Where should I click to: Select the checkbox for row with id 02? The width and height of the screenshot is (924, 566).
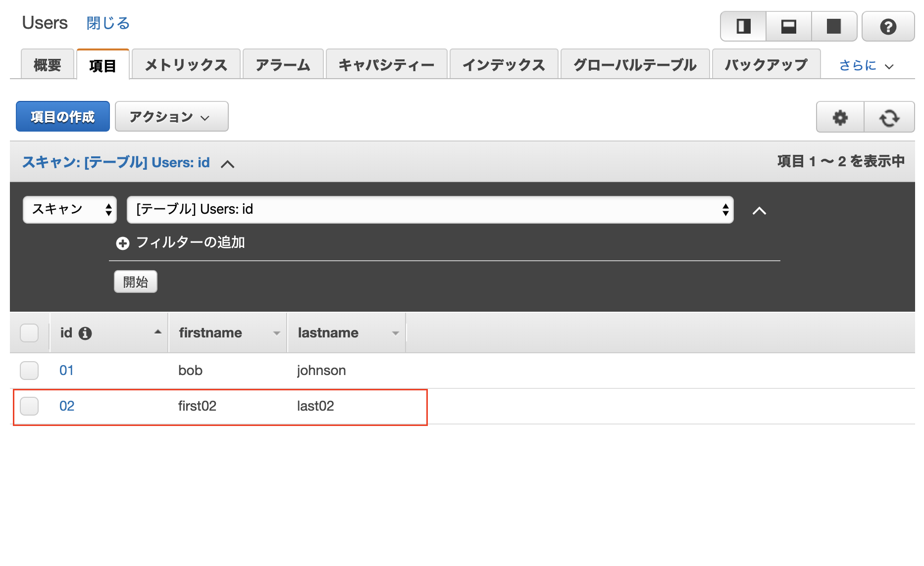[x=29, y=406]
